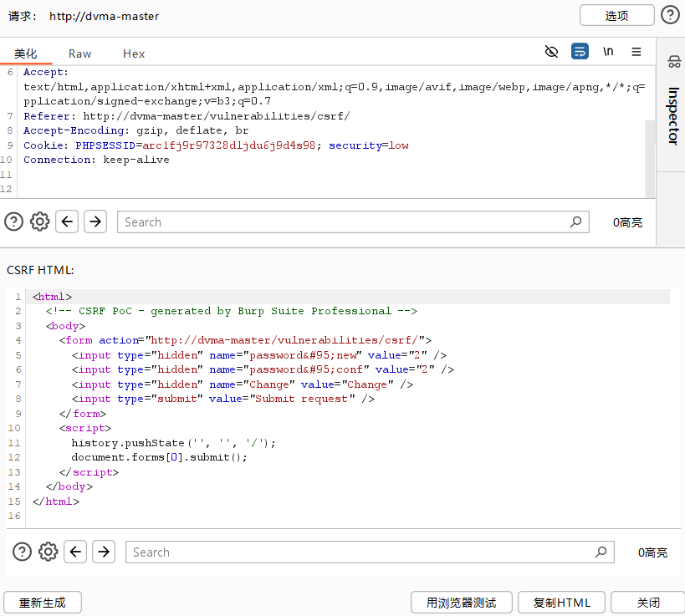Click the 0高亮 counter beside CSRF HTML search
This screenshot has height=616, width=685.
[652, 552]
